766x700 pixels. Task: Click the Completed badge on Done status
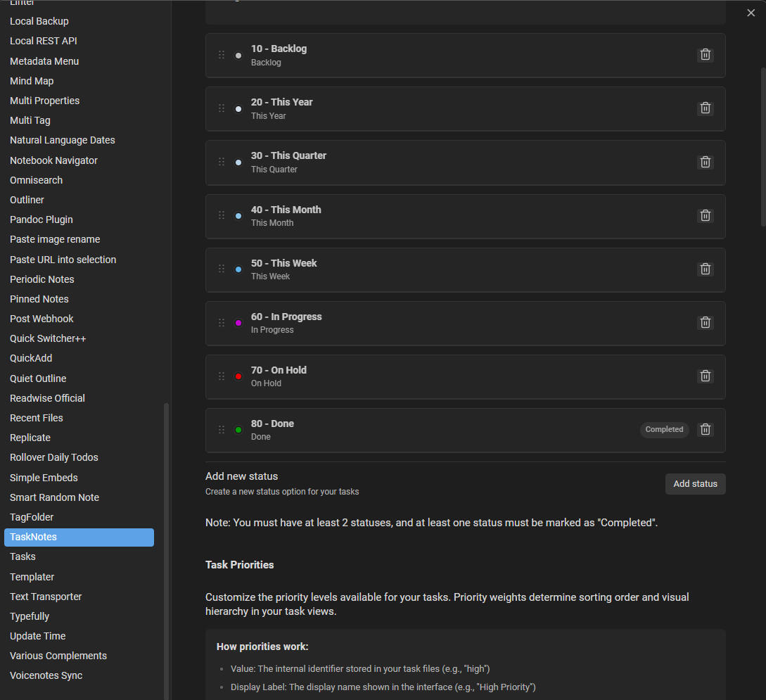(664, 430)
